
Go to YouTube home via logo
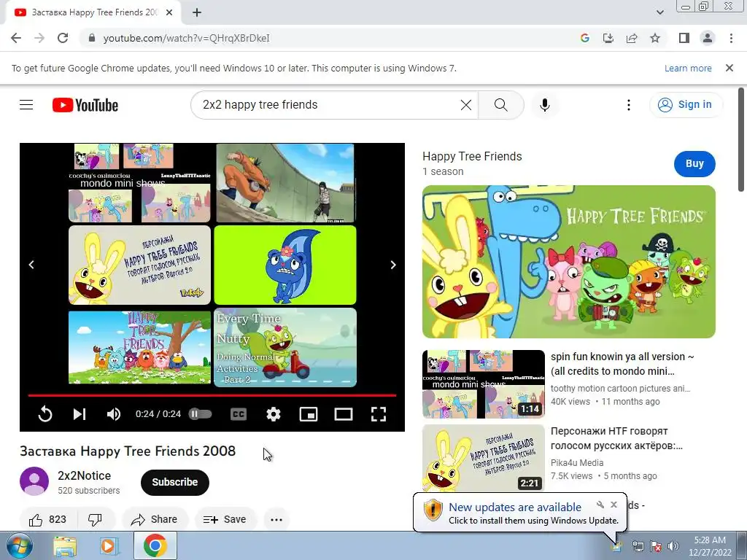point(85,105)
